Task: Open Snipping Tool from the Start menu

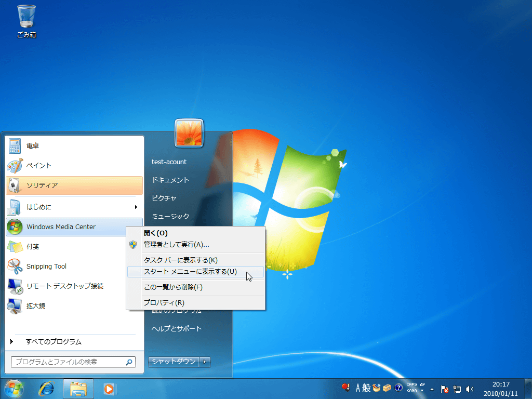Action: pos(66,267)
